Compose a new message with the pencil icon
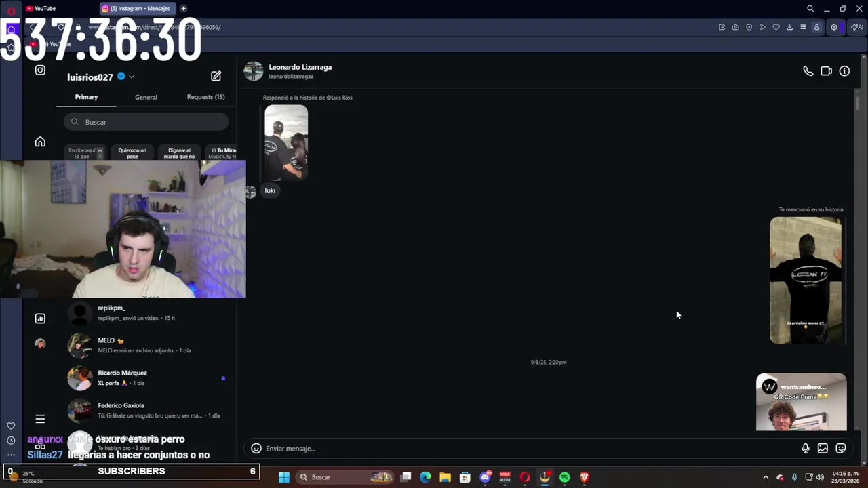 pyautogui.click(x=216, y=76)
